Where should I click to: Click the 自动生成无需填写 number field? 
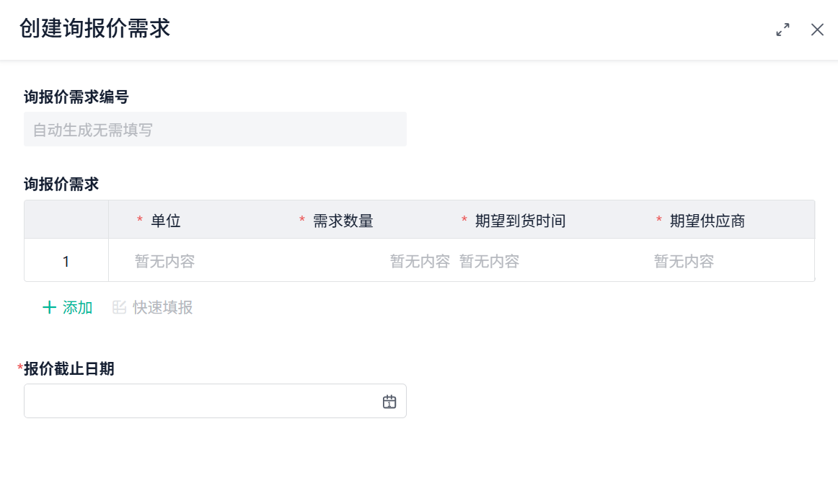pos(215,130)
